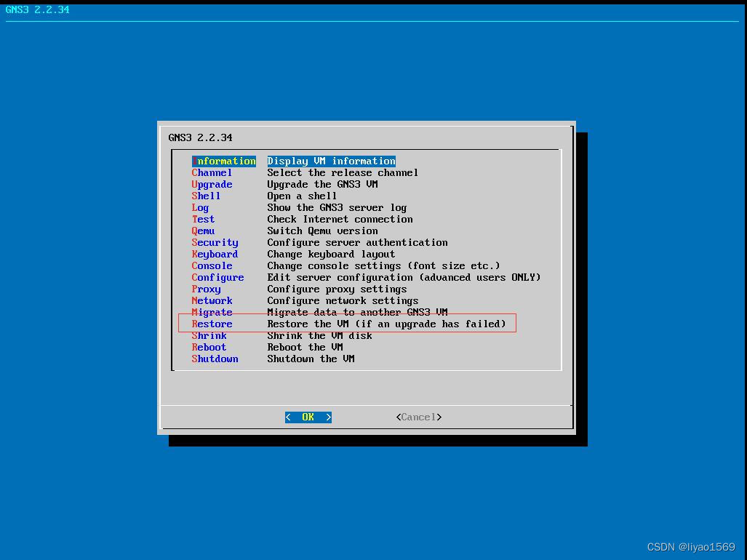Choose the Migrate menu entry
The width and height of the screenshot is (747, 560).
click(212, 313)
